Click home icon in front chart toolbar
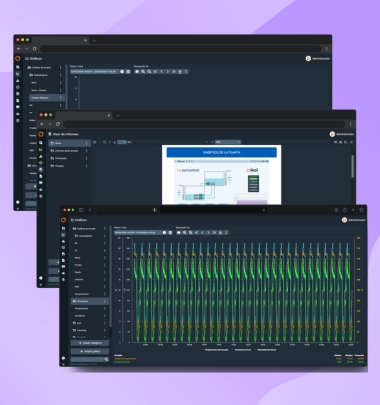The height and width of the screenshot is (405, 380). tap(179, 232)
